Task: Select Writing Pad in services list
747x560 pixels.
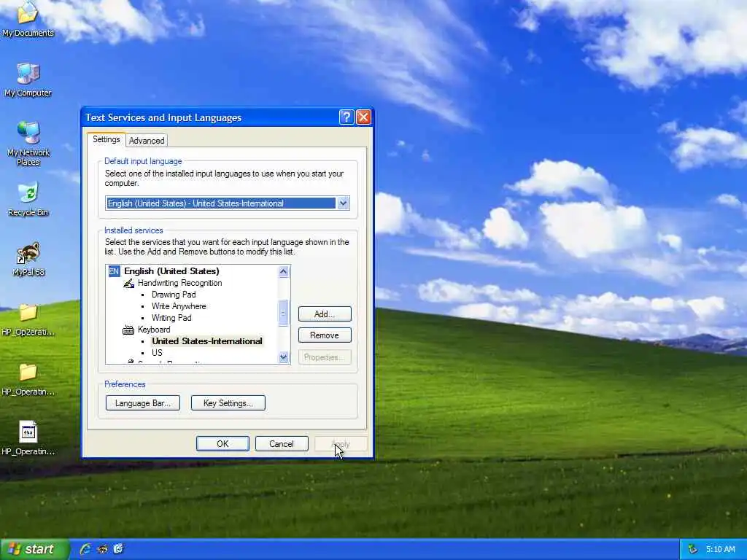Action: pyautogui.click(x=171, y=318)
